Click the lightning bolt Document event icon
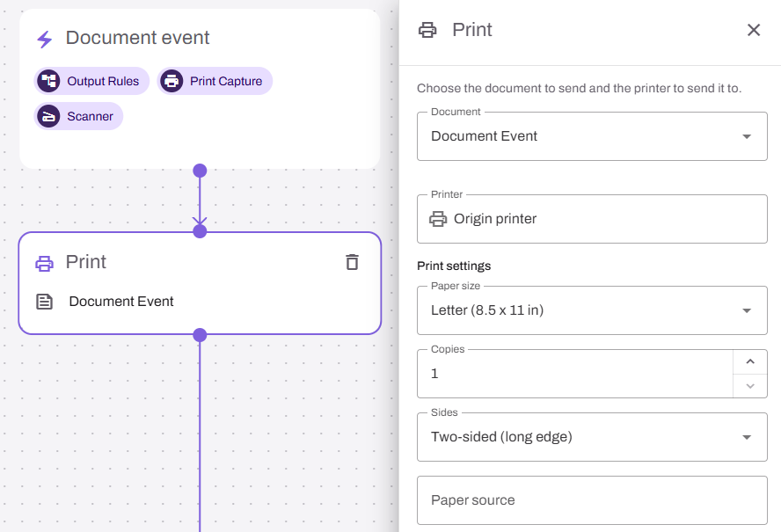 click(45, 40)
